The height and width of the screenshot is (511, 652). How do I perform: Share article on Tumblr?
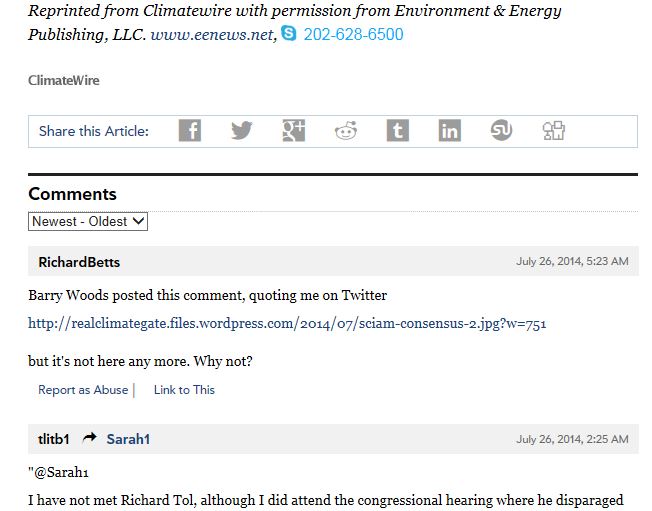click(x=398, y=130)
